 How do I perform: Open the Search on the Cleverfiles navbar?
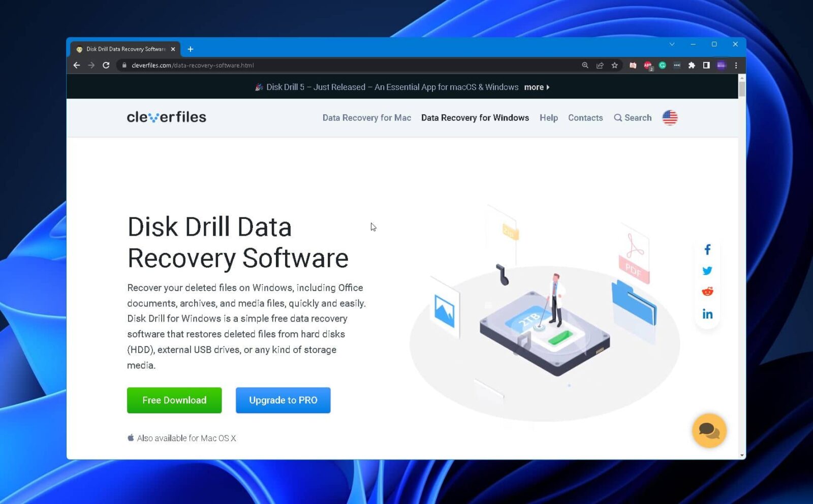click(633, 117)
